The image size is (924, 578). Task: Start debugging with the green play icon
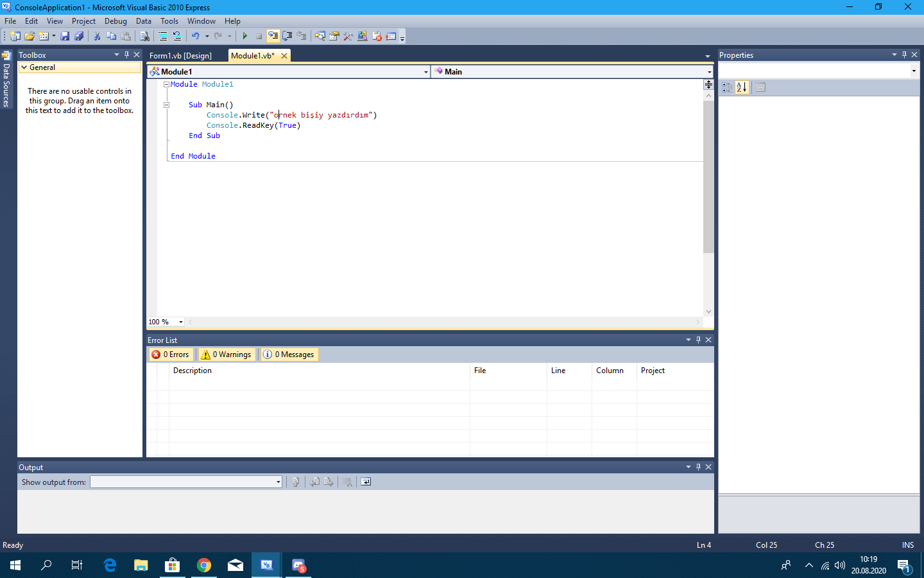tap(244, 36)
